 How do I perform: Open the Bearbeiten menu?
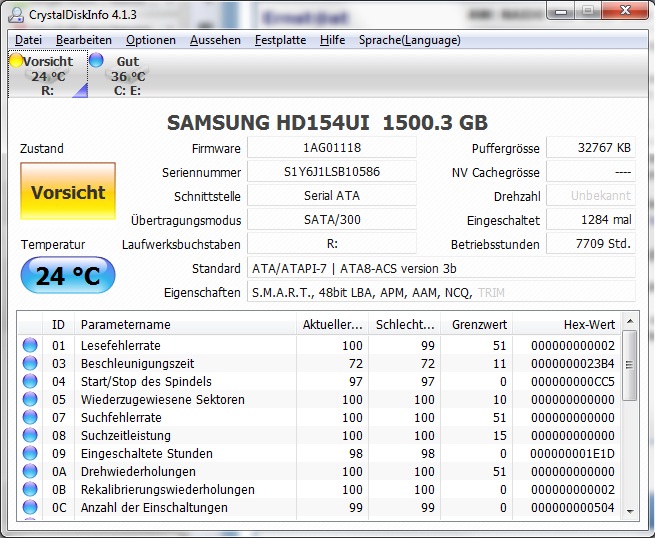84,40
